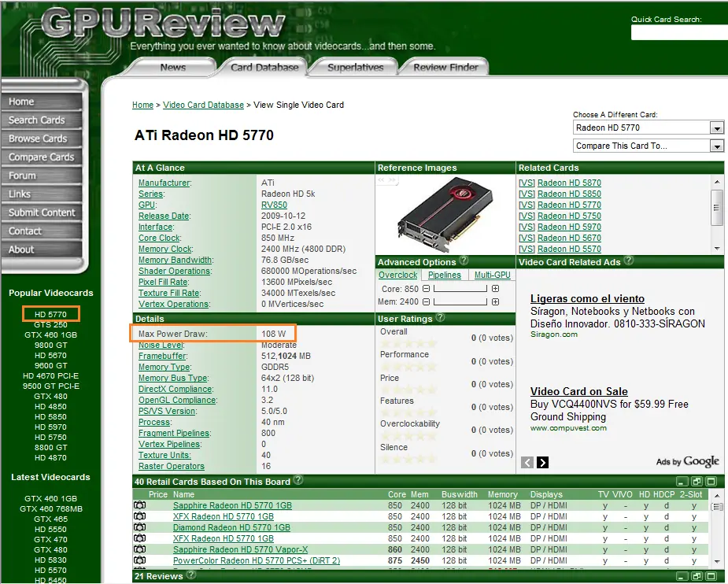Click camera icon for PowerColor HD 5770 PCS+

point(140,560)
